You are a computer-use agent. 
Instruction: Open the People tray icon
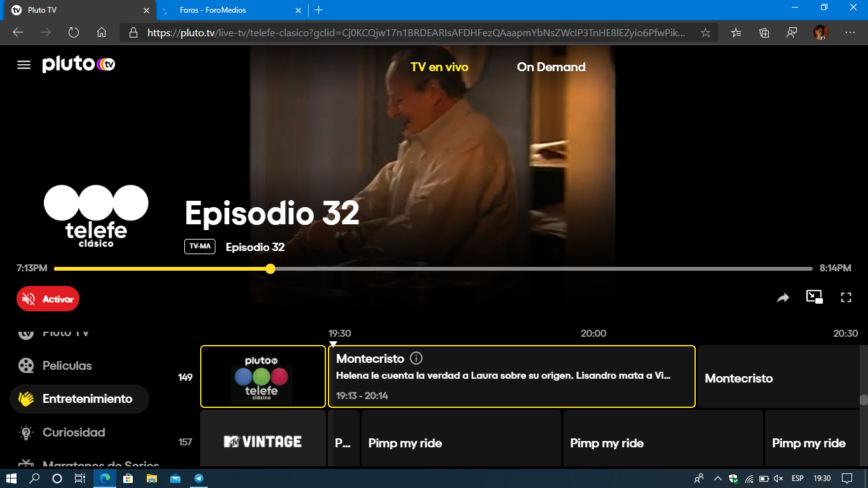point(699,478)
